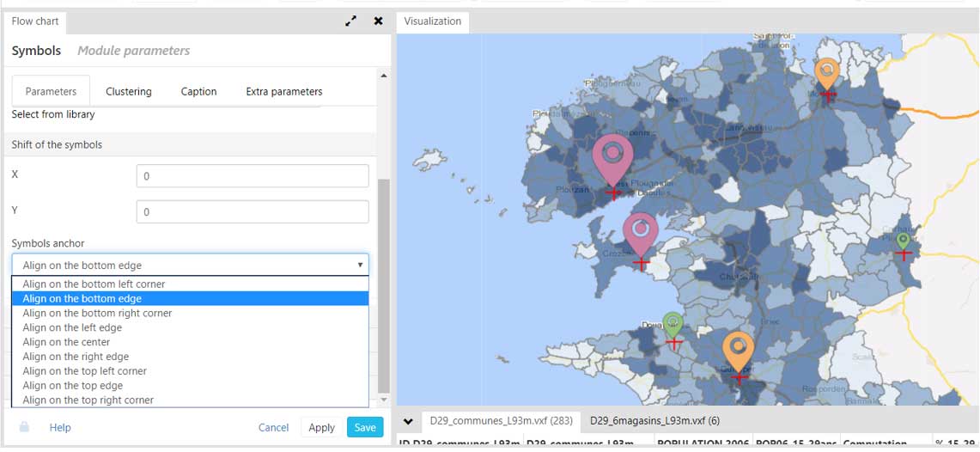Click the orange marker near Morlaix
Image resolution: width=980 pixels, height=452 pixels.
pos(827,74)
